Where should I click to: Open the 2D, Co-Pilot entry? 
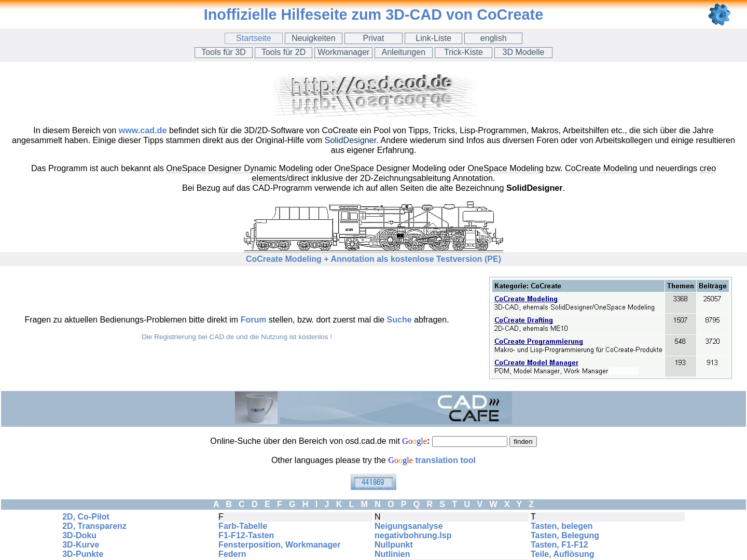coord(86,517)
